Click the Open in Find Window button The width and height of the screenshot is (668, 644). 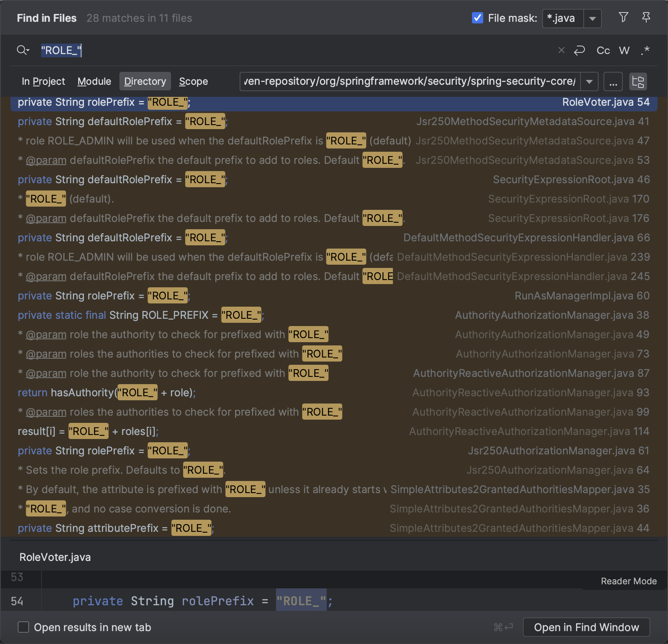pos(586,627)
